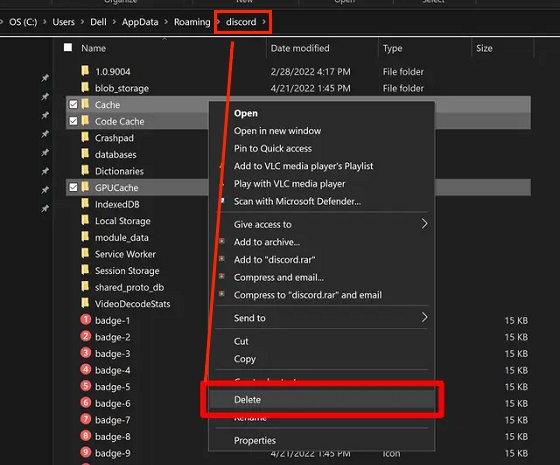Open the chevron after AppData in address bar
The image size is (560, 465).
166,22
